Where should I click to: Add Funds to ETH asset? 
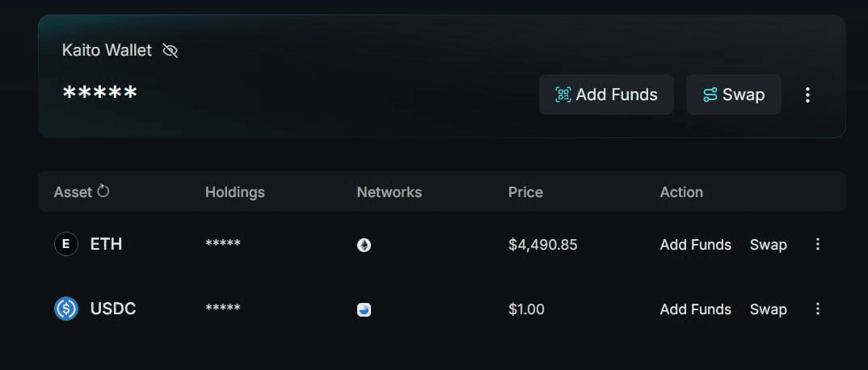point(695,245)
